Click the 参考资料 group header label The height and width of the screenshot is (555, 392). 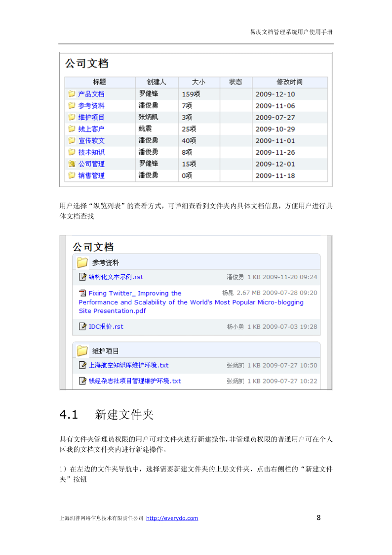[x=106, y=262]
